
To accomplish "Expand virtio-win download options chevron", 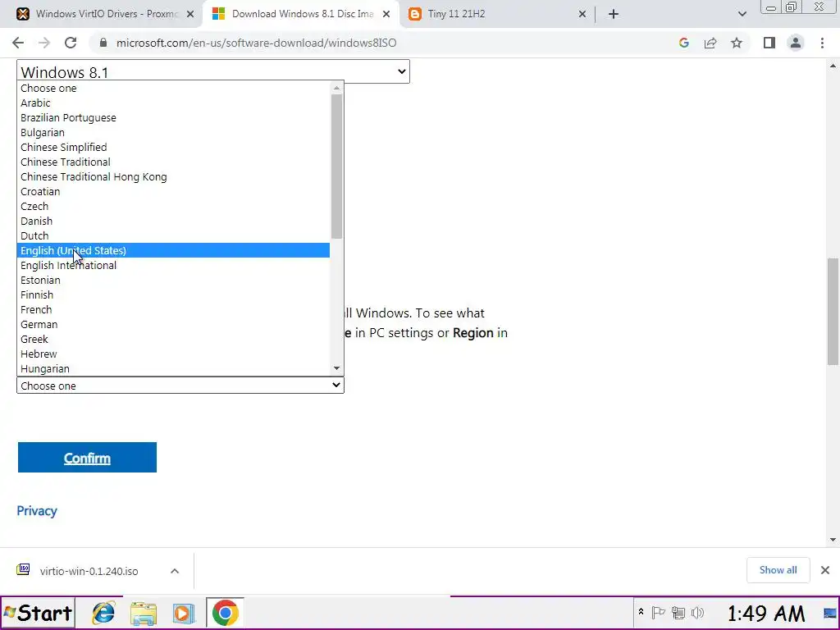I will pyautogui.click(x=175, y=571).
